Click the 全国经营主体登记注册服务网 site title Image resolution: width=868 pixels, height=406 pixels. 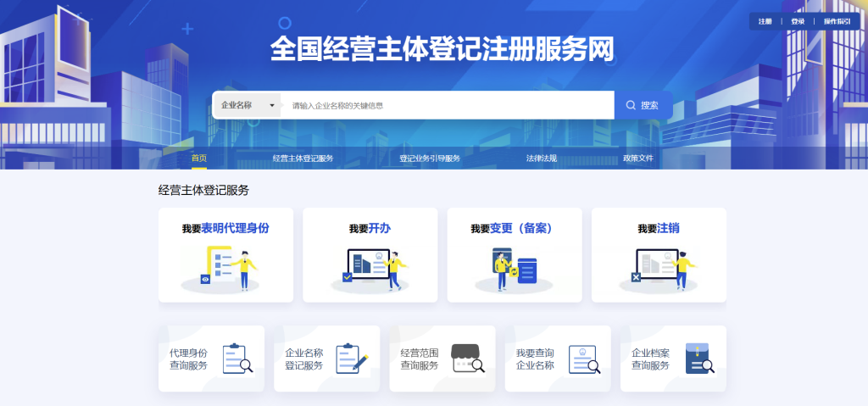pos(442,49)
